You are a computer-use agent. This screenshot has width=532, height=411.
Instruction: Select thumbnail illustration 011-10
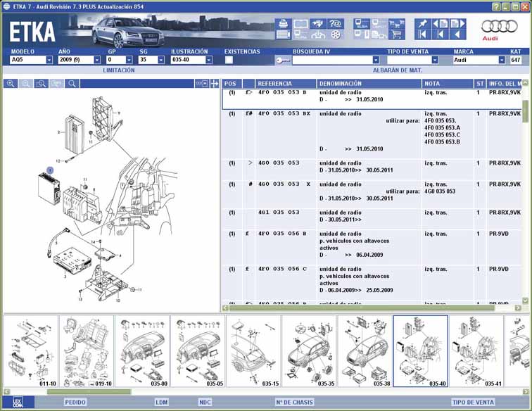point(31,351)
